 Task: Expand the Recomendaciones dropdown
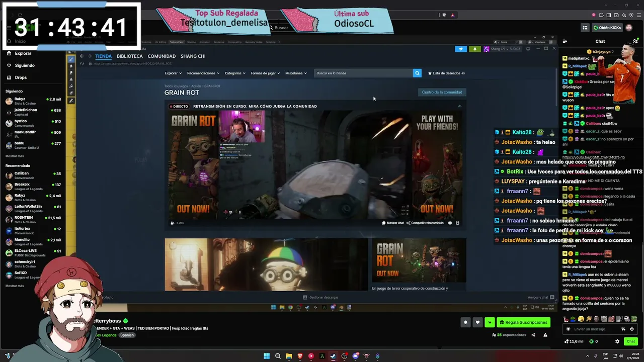203,73
